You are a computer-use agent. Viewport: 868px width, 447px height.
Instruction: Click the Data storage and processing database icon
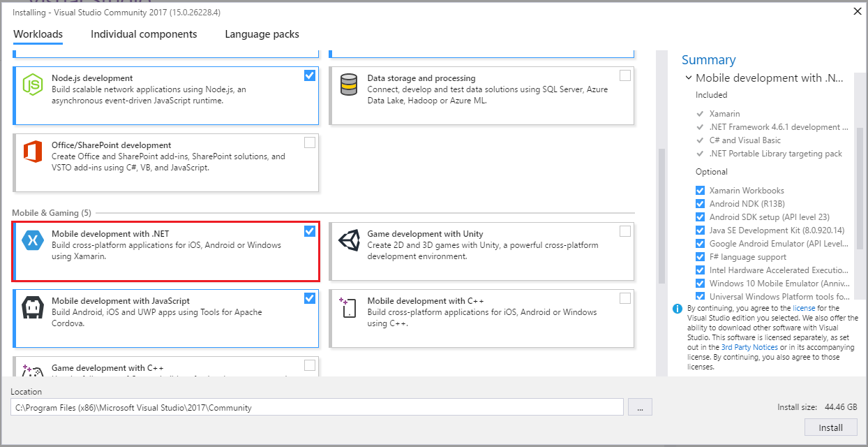(348, 85)
